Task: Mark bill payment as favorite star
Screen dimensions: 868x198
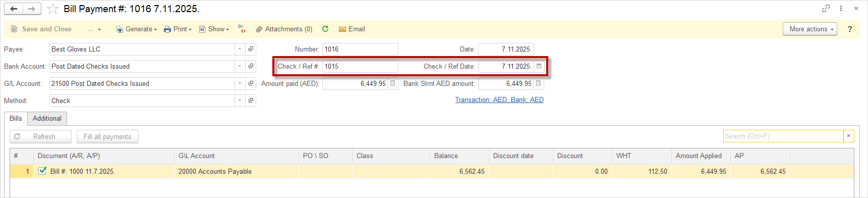Action: 52,9
